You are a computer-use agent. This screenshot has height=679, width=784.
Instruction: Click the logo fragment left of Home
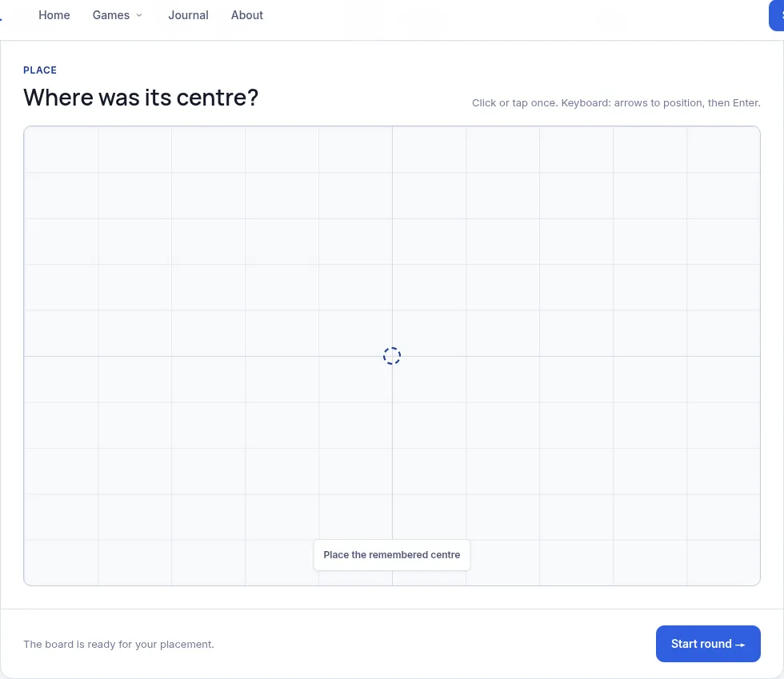1,19
